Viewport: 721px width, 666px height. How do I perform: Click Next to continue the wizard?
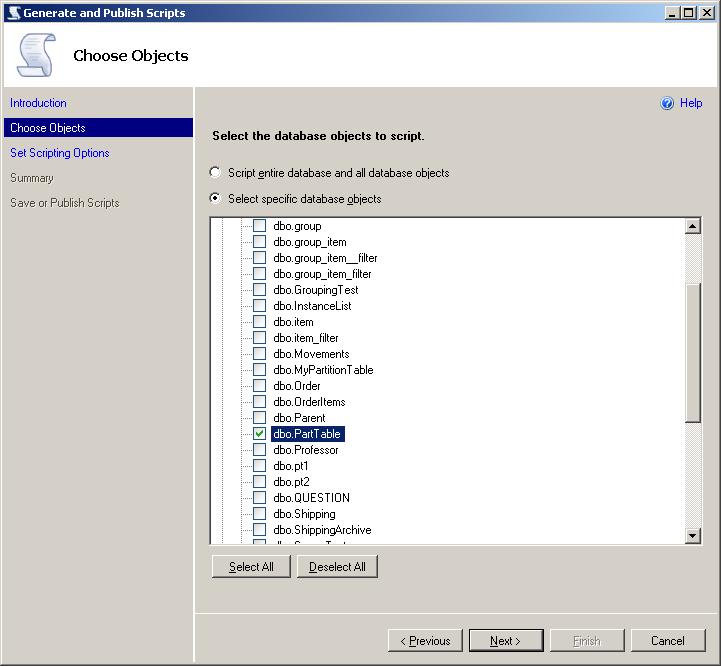(x=507, y=641)
